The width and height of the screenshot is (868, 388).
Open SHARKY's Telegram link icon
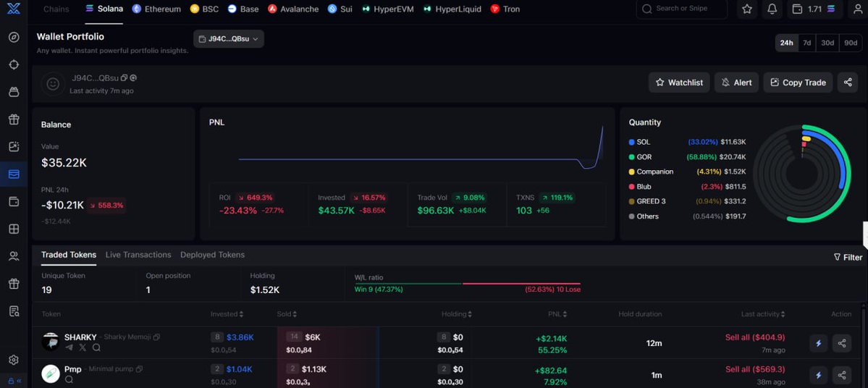(x=69, y=347)
